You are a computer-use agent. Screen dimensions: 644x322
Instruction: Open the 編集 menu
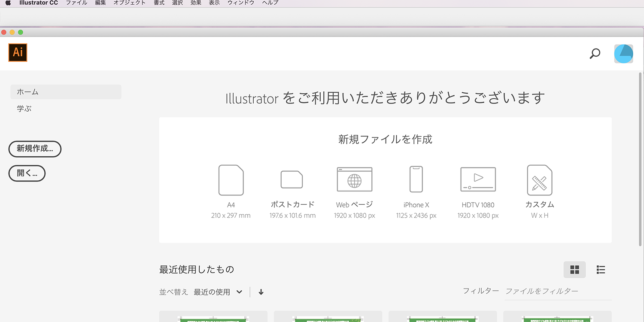tap(100, 3)
